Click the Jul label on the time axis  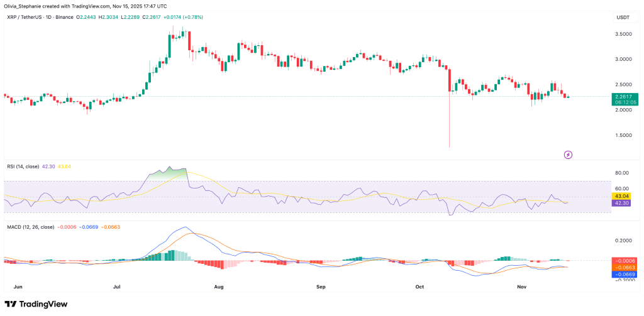point(117,286)
